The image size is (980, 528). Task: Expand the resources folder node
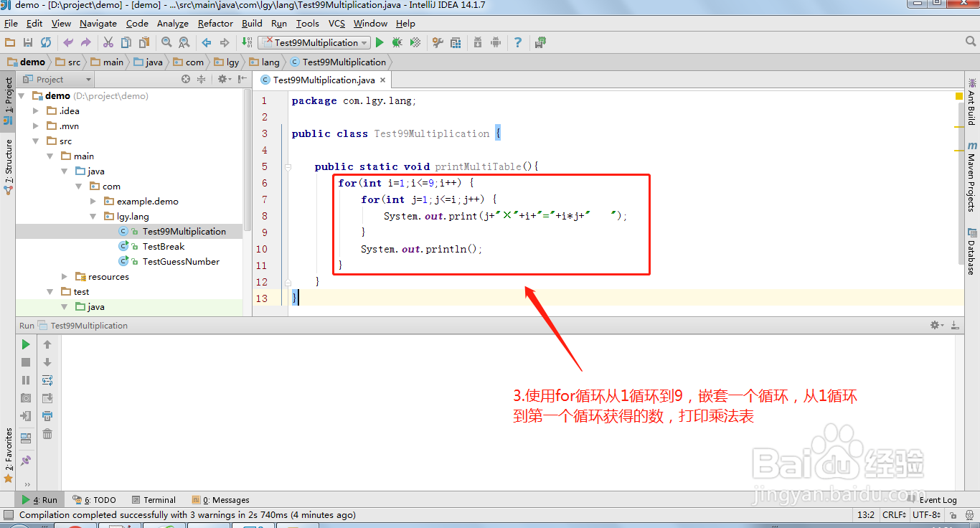coord(65,276)
